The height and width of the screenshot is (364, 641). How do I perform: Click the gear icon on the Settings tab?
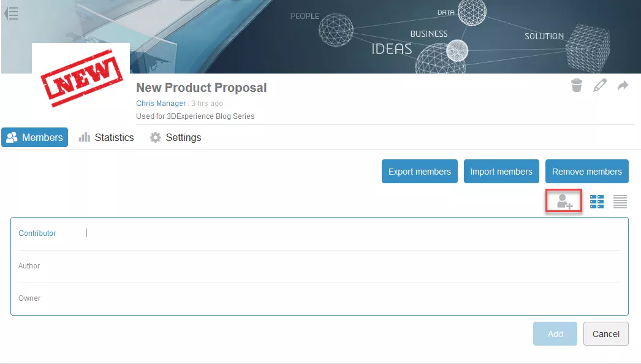155,137
